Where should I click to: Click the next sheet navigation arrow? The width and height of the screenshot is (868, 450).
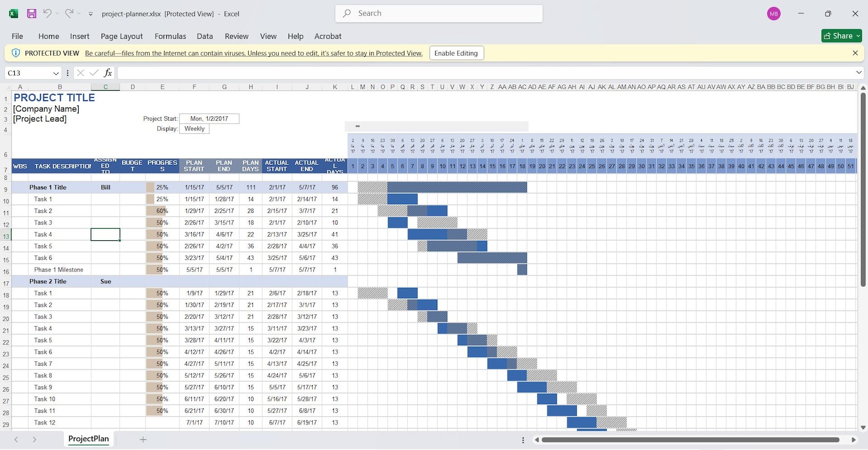pos(34,439)
